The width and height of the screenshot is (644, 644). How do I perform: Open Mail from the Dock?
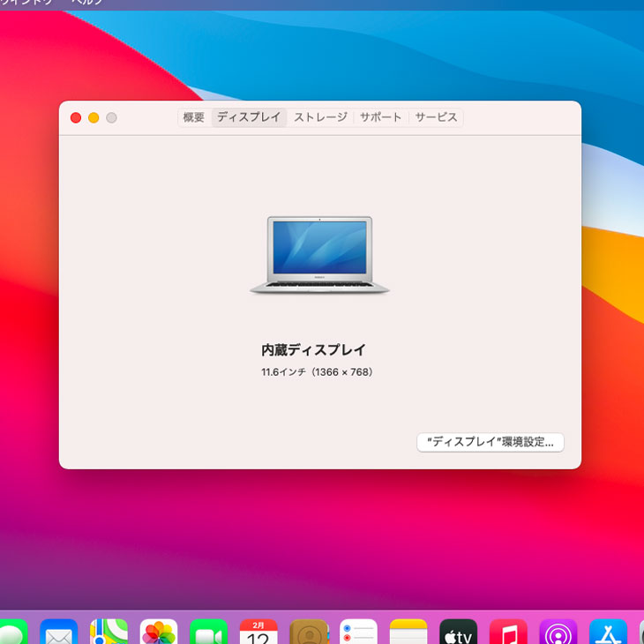coord(59,633)
